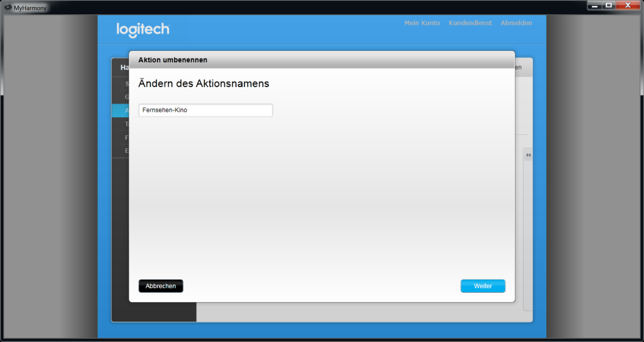This screenshot has height=342, width=644.
Task: Click the MyHarmony app icon in title bar
Action: pyautogui.click(x=8, y=7)
